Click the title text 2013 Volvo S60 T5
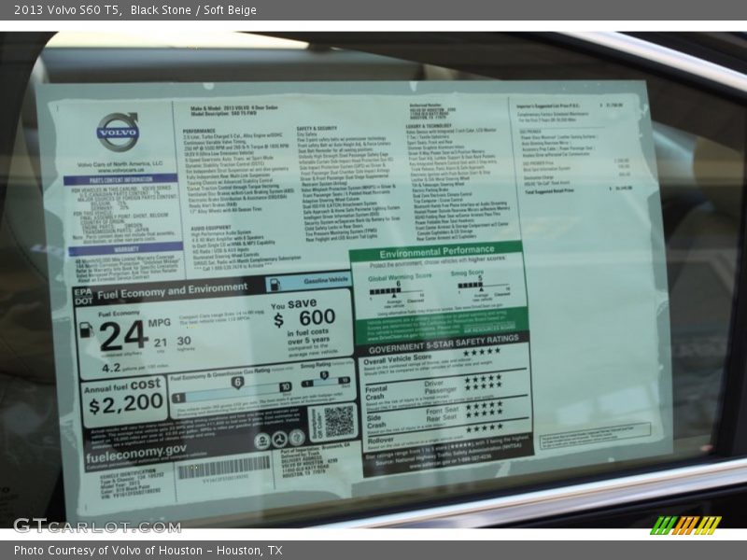Viewport: 747px width, 560px height. coord(67,10)
